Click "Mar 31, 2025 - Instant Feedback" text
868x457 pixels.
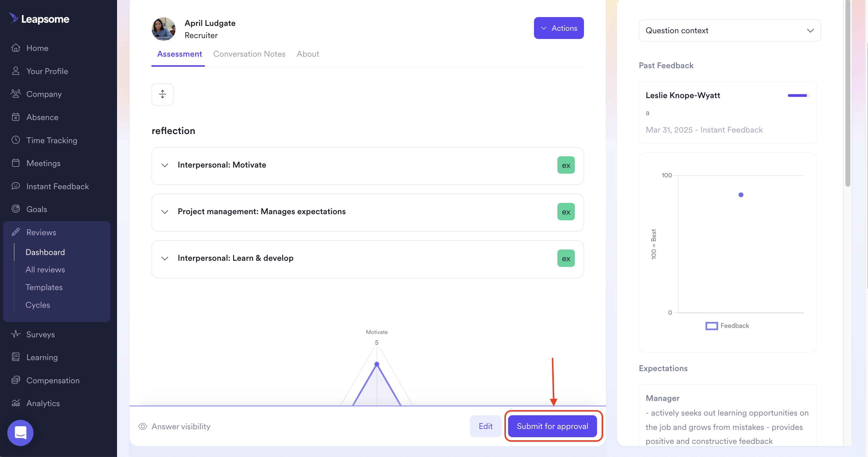[704, 130]
